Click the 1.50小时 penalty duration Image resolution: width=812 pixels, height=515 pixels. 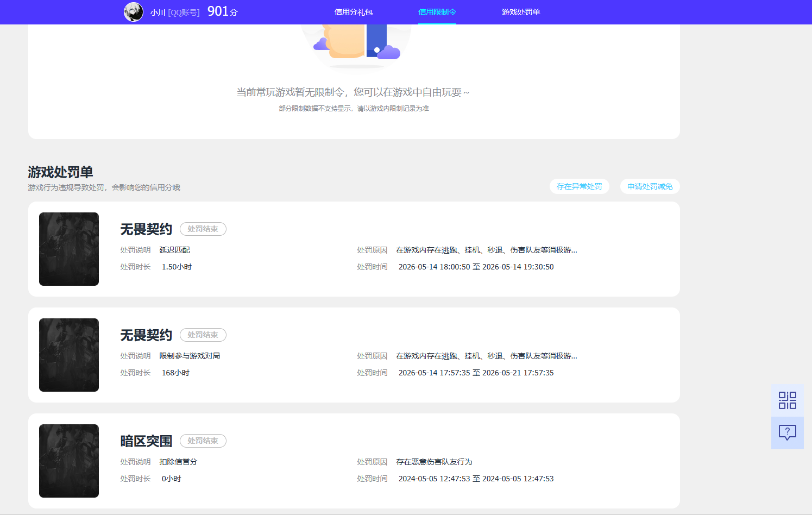[177, 267]
